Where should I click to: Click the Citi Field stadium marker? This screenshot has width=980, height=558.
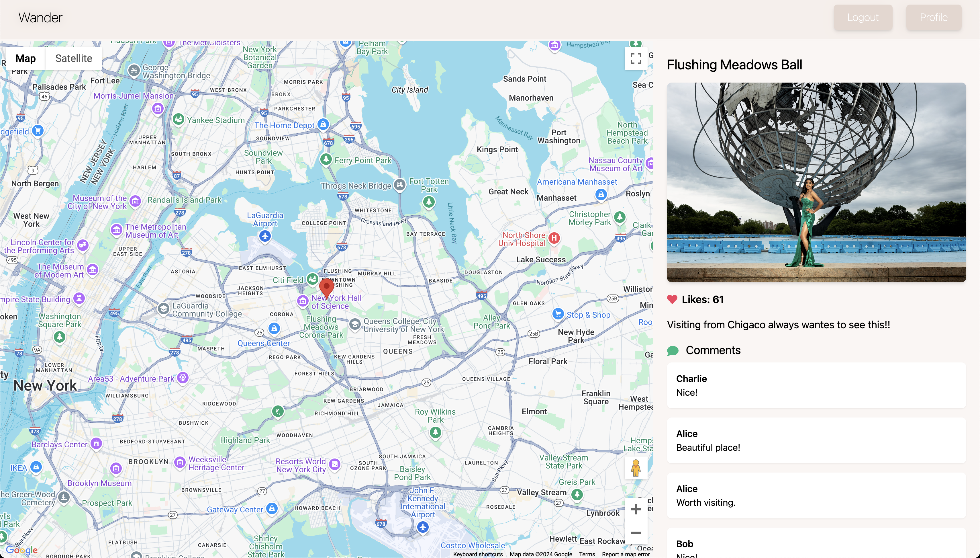click(313, 279)
